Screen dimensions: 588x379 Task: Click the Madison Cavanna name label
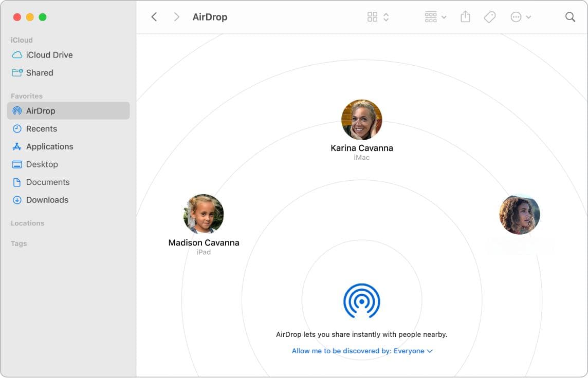click(204, 243)
